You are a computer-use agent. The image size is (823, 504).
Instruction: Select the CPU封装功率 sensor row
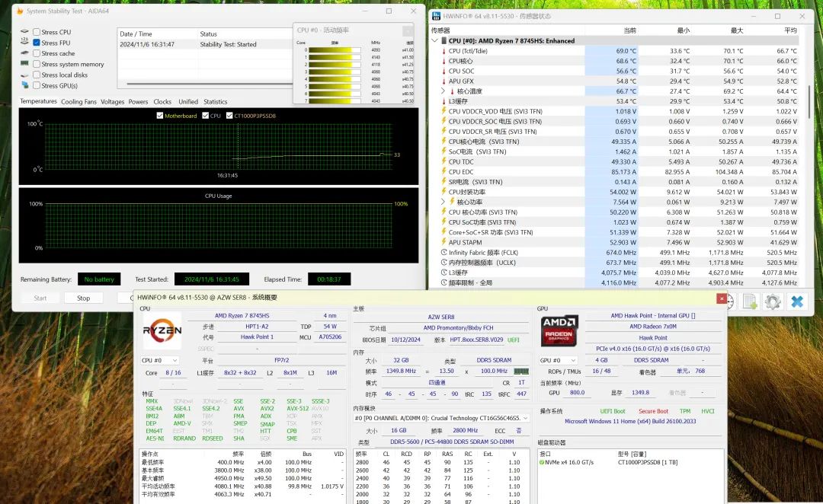click(x=620, y=192)
